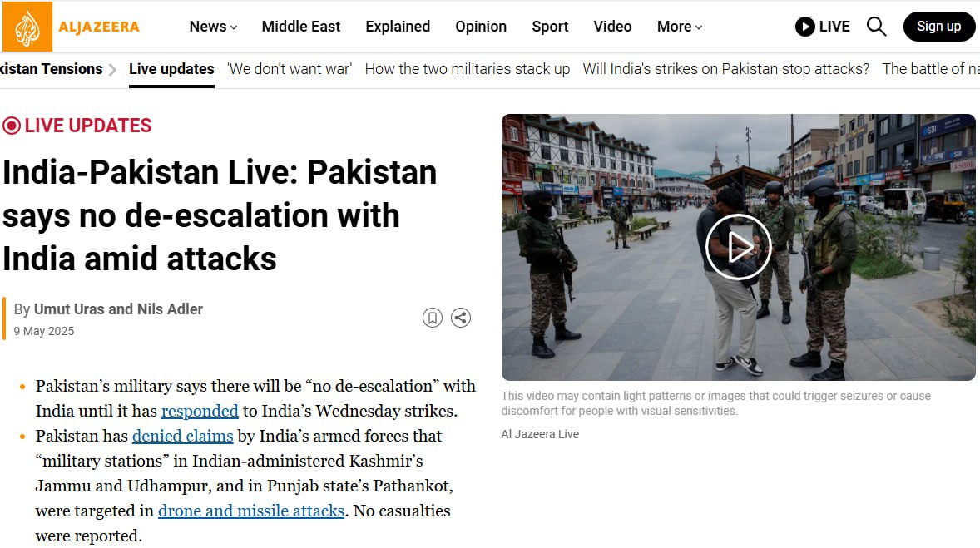Screen dimensions: 980x548
Task: Select the Live updates tab
Action: (x=171, y=69)
